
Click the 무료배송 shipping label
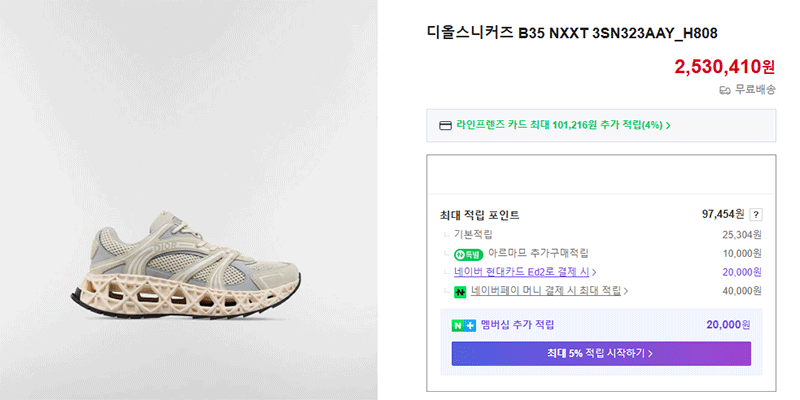(x=755, y=90)
